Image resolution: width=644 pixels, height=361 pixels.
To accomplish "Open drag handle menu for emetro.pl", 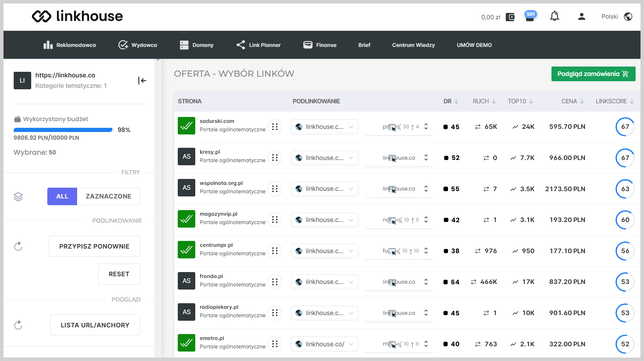I will tap(275, 344).
